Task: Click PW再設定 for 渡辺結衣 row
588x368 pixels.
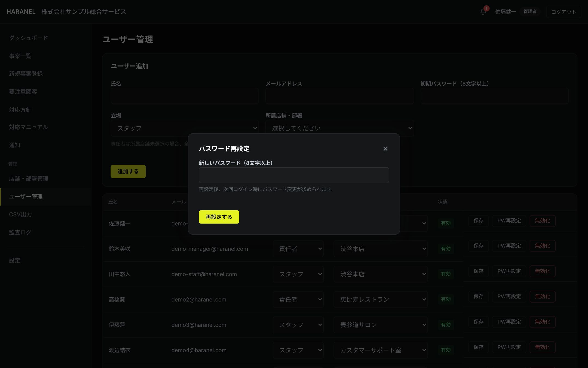Action: point(509,347)
